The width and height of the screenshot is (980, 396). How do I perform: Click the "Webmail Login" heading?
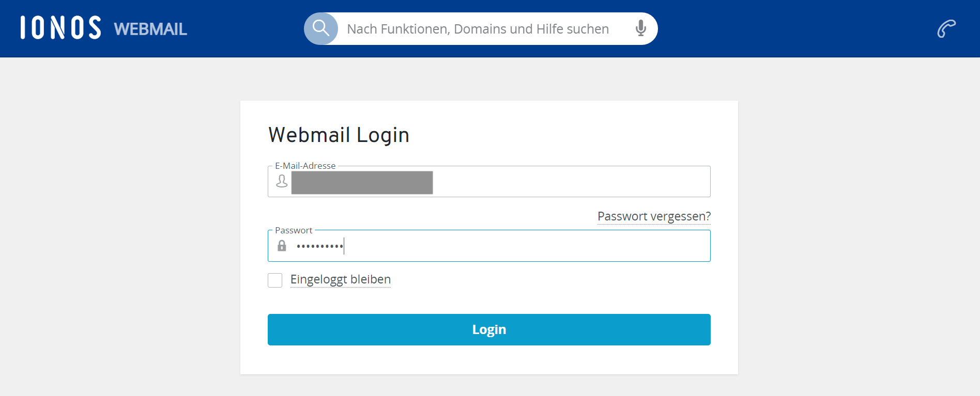point(339,135)
